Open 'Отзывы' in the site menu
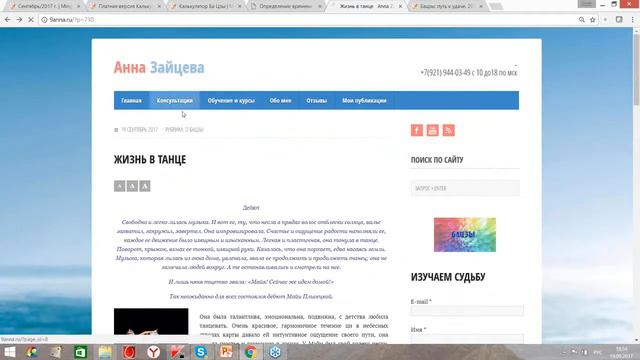The image size is (640, 360). point(317,100)
